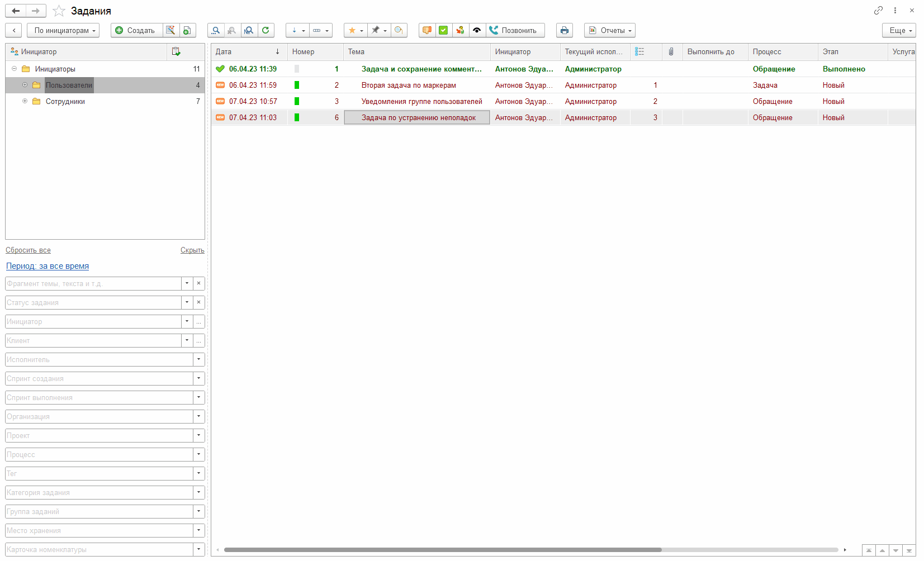
Task: Open the По инициаторам dropdown
Action: [63, 30]
